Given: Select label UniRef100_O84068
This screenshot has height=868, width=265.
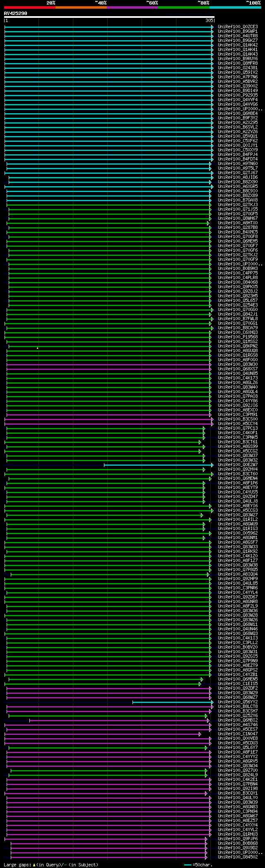Looking at the screenshot, I should (x=238, y=282).
